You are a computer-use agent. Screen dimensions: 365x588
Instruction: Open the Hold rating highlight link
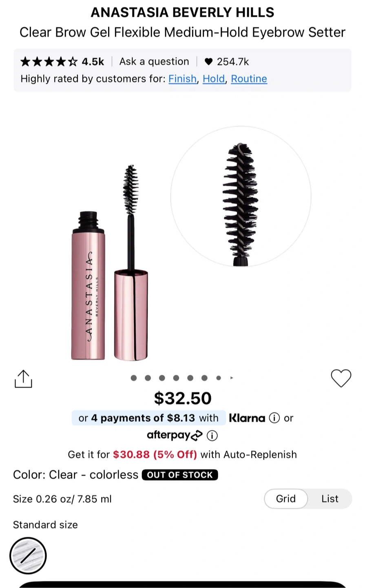click(x=214, y=79)
